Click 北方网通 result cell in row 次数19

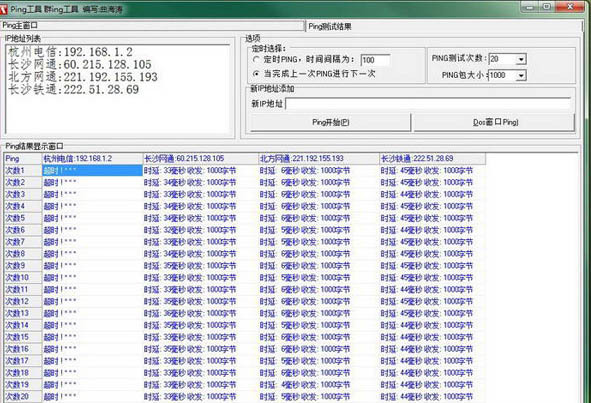(x=318, y=385)
